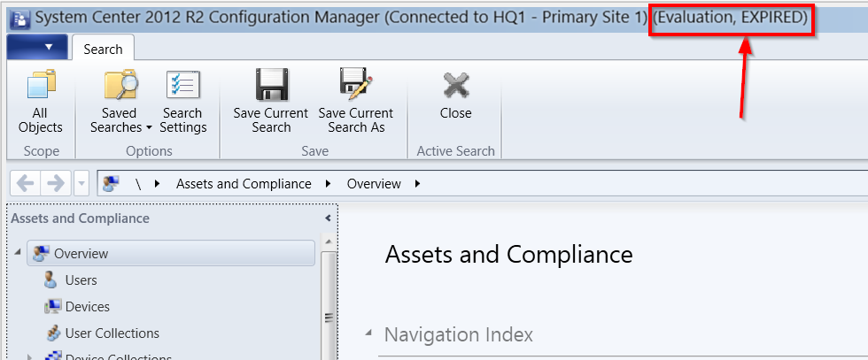Expand the Device Collections node
Screen dimensions: 868x360
pos(30,356)
